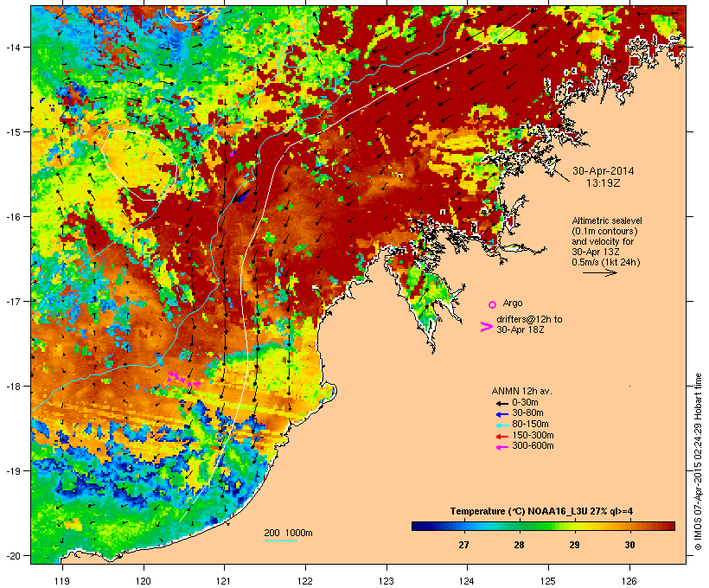Click longitude axis label 125

pos(548,581)
